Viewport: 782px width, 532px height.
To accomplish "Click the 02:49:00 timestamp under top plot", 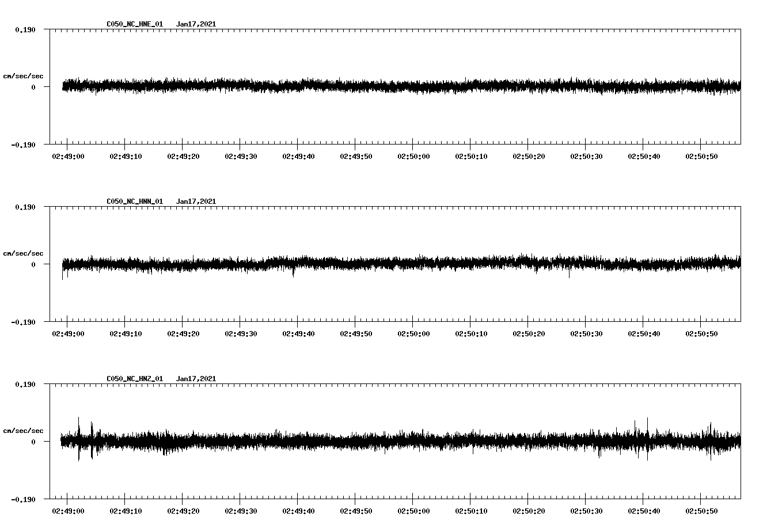I will click(x=67, y=155).
